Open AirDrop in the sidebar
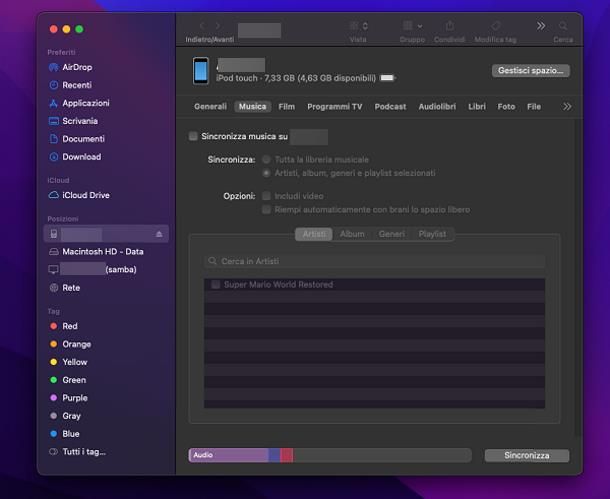610x499 pixels. click(76, 67)
